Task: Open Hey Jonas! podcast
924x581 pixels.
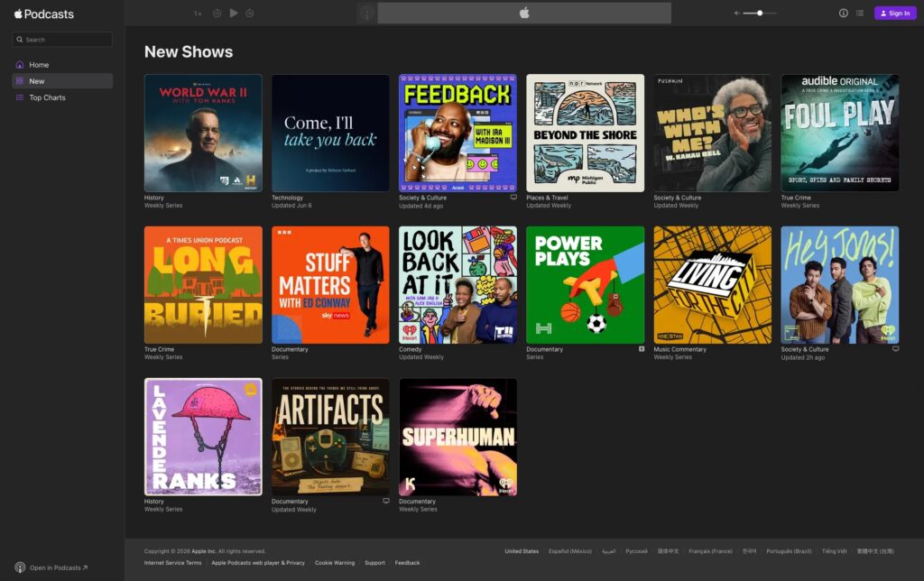Action: pyautogui.click(x=840, y=284)
